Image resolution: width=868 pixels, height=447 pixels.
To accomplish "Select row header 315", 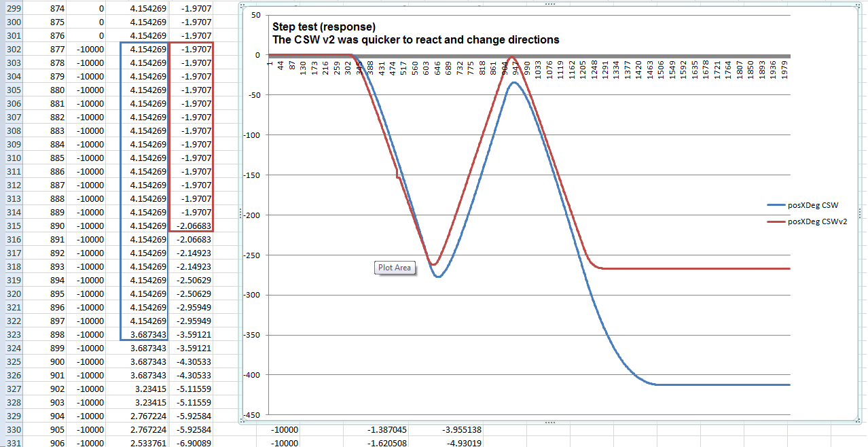I will pos(12,226).
